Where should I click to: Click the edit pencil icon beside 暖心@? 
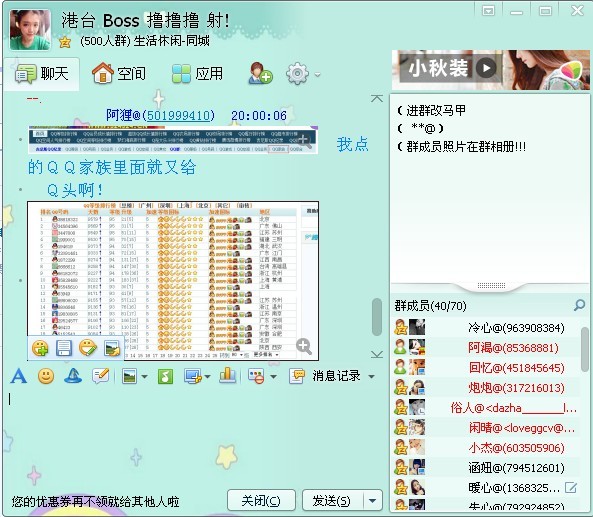click(x=571, y=488)
